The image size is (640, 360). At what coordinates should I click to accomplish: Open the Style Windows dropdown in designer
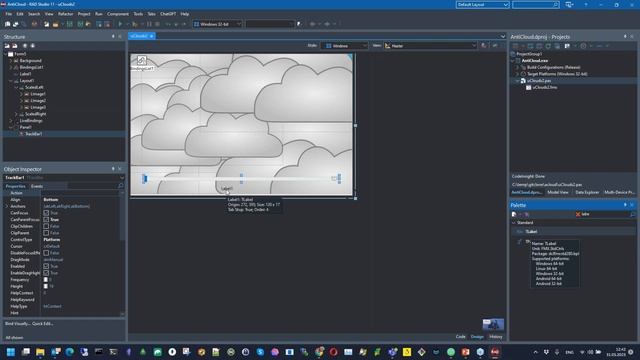coord(344,46)
